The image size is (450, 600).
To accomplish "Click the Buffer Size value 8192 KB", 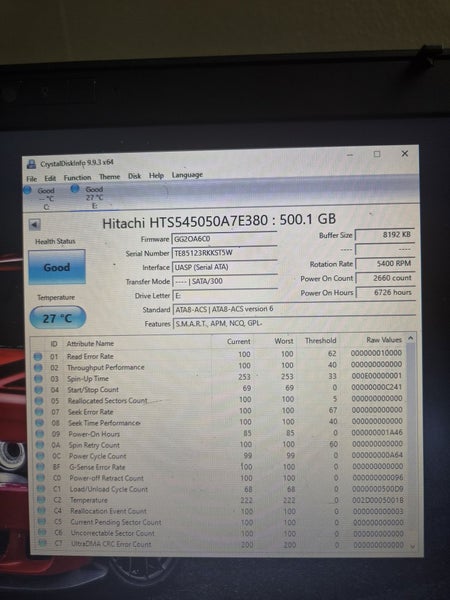I will 385,235.
